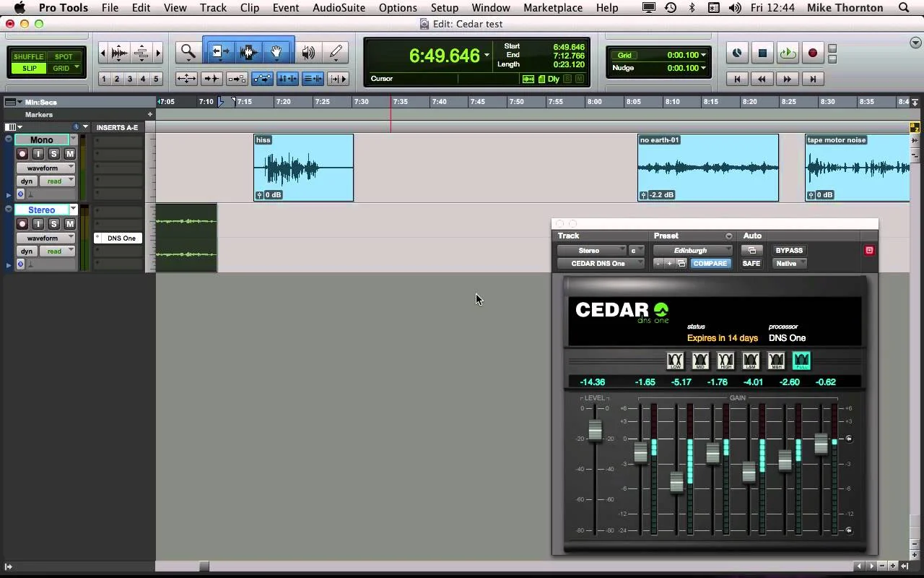The width and height of the screenshot is (924, 578).
Task: Click the MIDI note zoom icon
Action: click(141, 53)
